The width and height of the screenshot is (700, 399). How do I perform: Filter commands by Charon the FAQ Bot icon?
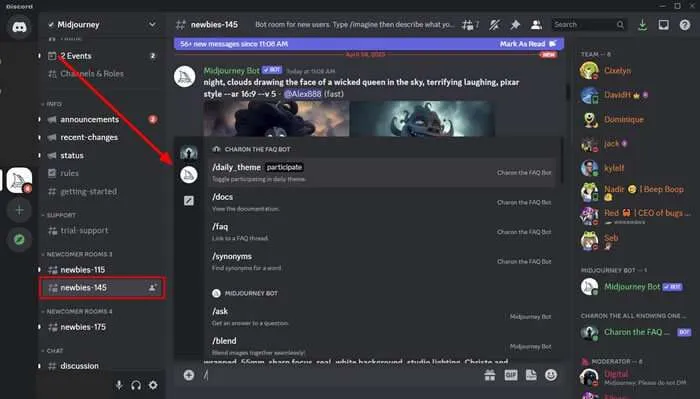(189, 153)
